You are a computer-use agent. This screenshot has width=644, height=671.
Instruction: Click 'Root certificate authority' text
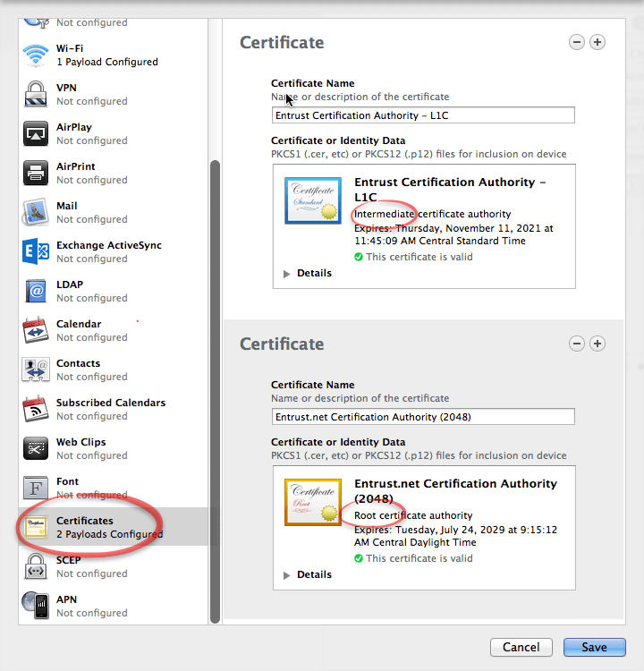coord(413,515)
